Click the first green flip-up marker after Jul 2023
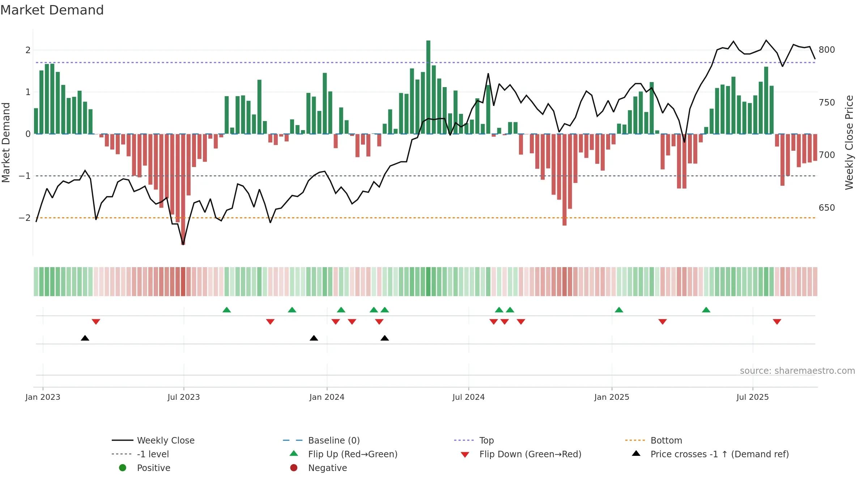This screenshot has height=488, width=868. (227, 310)
